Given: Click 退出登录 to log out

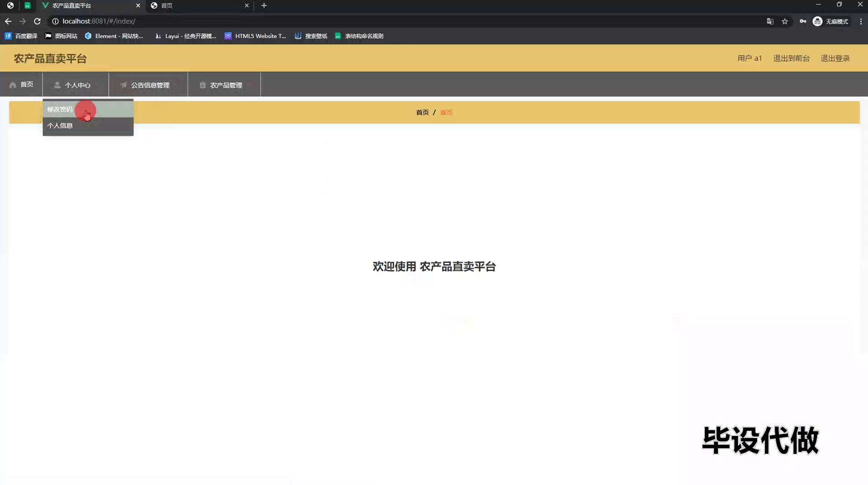Looking at the screenshot, I should 835,58.
